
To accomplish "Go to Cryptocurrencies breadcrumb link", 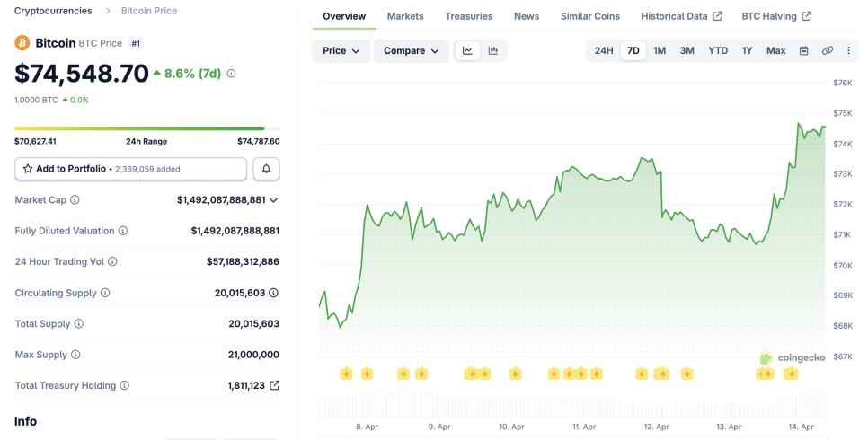I will click(53, 11).
